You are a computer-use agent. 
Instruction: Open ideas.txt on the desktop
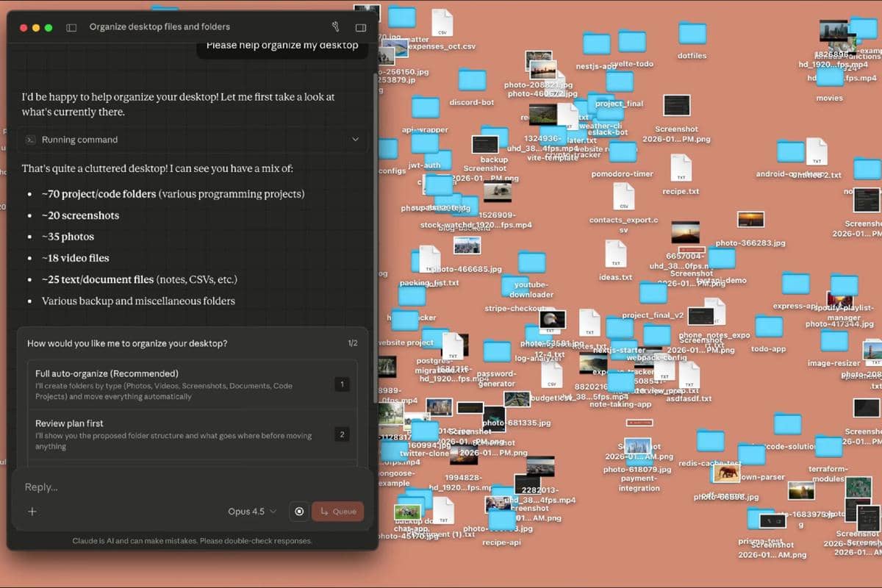pos(615,254)
